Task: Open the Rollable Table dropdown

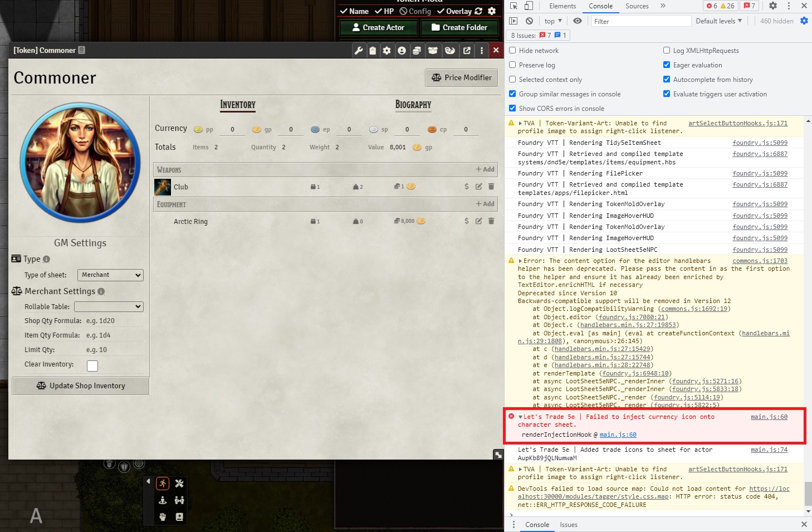Action: (x=109, y=306)
